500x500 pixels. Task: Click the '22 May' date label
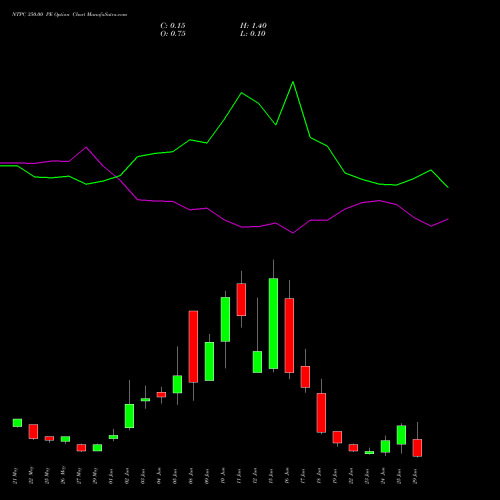(x=31, y=476)
